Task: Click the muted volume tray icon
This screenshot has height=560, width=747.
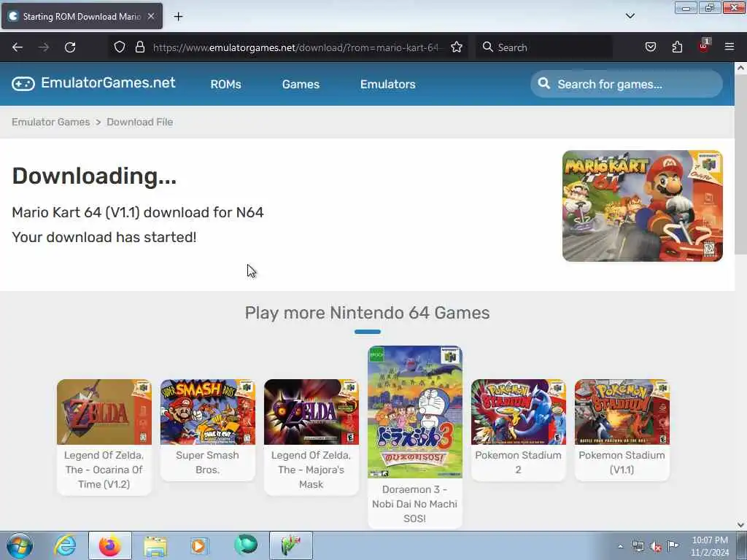Action: click(656, 547)
